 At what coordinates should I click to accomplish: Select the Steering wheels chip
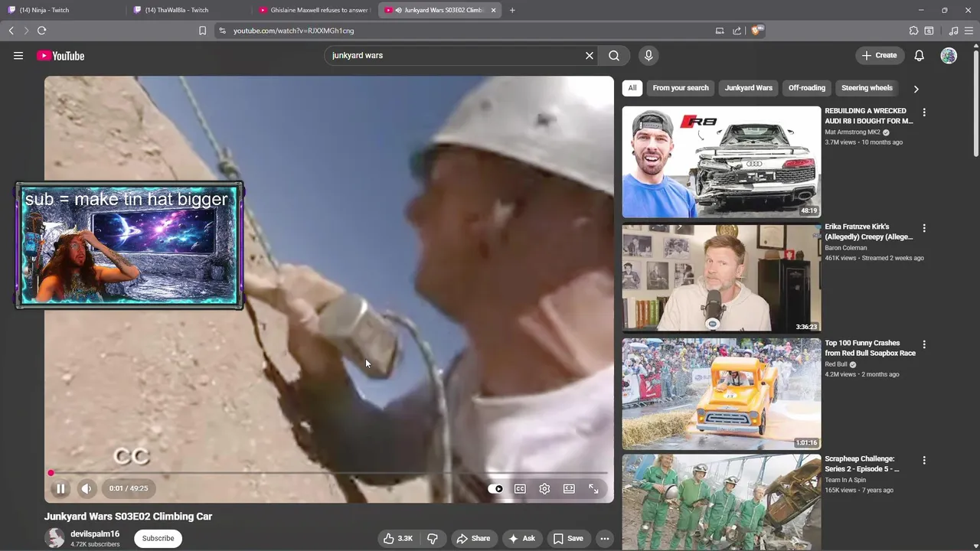[x=867, y=88]
